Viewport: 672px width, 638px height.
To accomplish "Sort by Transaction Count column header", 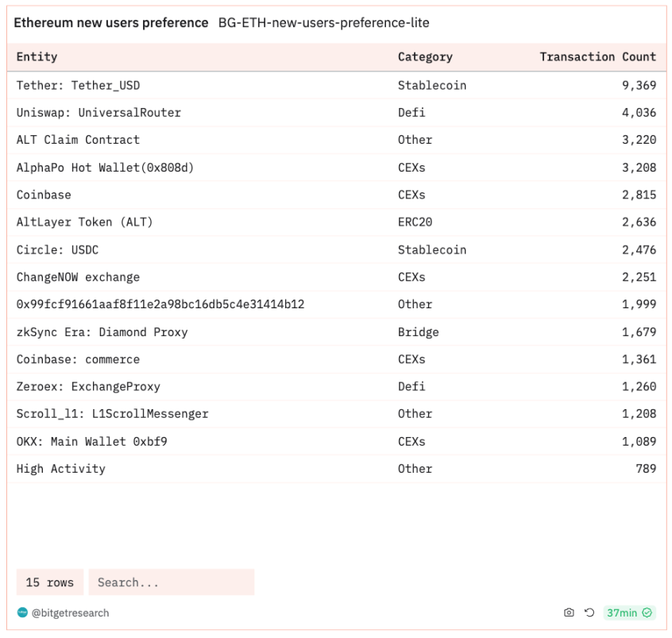I will pyautogui.click(x=597, y=57).
